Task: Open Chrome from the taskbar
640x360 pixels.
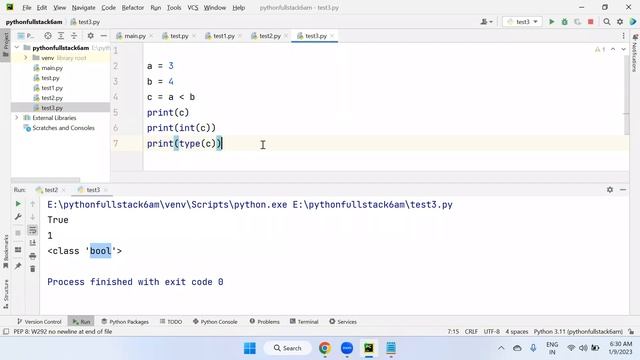Action: coord(325,348)
